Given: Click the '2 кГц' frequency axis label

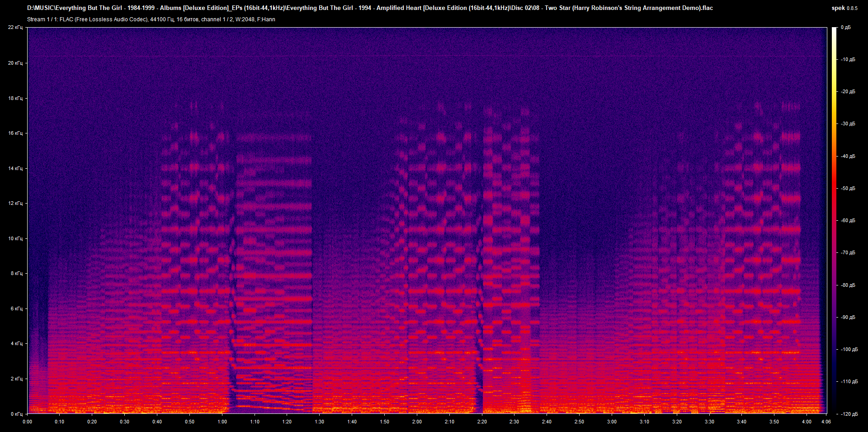Looking at the screenshot, I should tap(17, 379).
